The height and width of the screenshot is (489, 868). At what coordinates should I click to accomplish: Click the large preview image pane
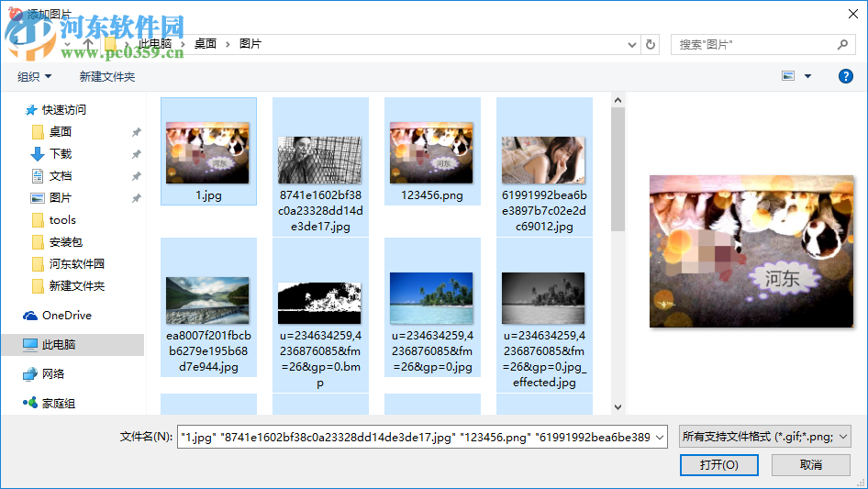[751, 251]
